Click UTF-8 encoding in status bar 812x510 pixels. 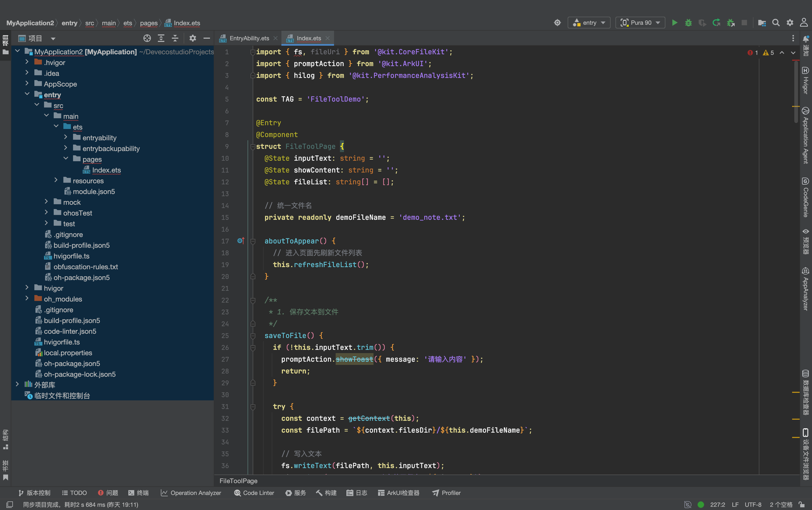click(x=753, y=505)
